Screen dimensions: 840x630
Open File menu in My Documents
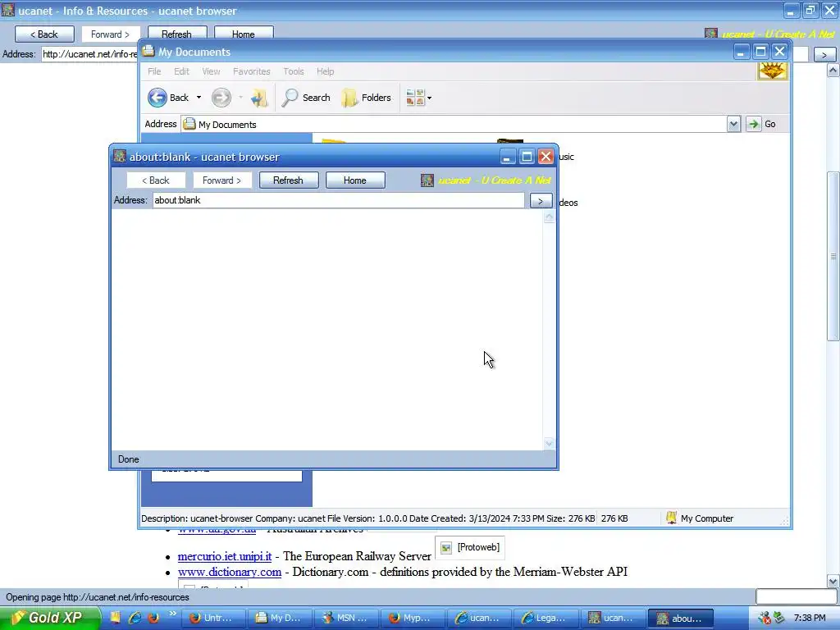tap(154, 71)
